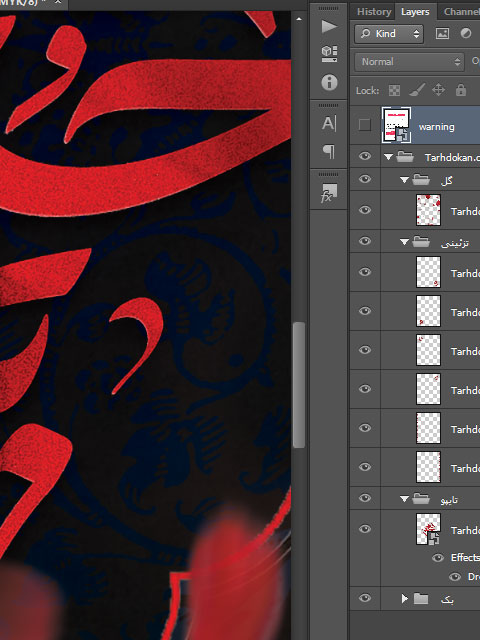The image size is (480, 640).
Task: Click the تزئینی group folder icon
Action: (421, 242)
